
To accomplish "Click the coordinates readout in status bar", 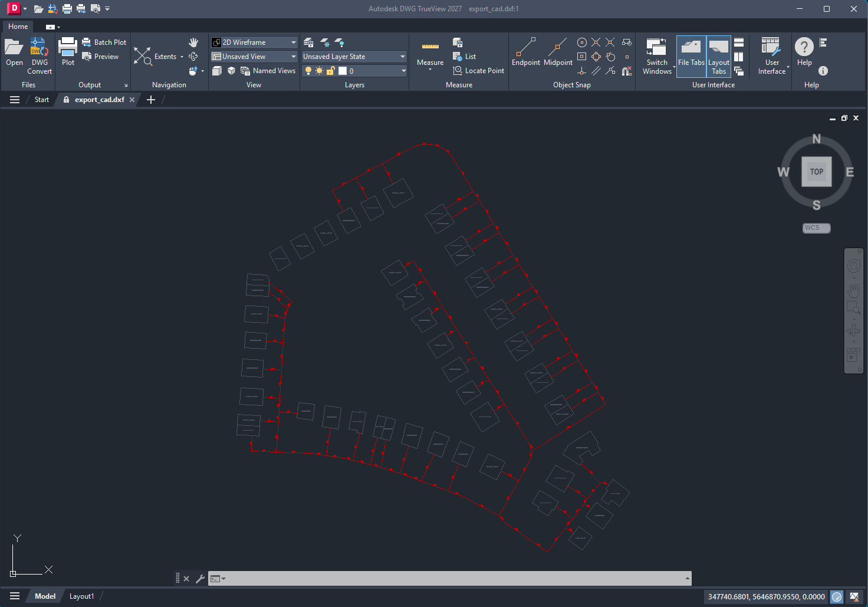I will 766,597.
